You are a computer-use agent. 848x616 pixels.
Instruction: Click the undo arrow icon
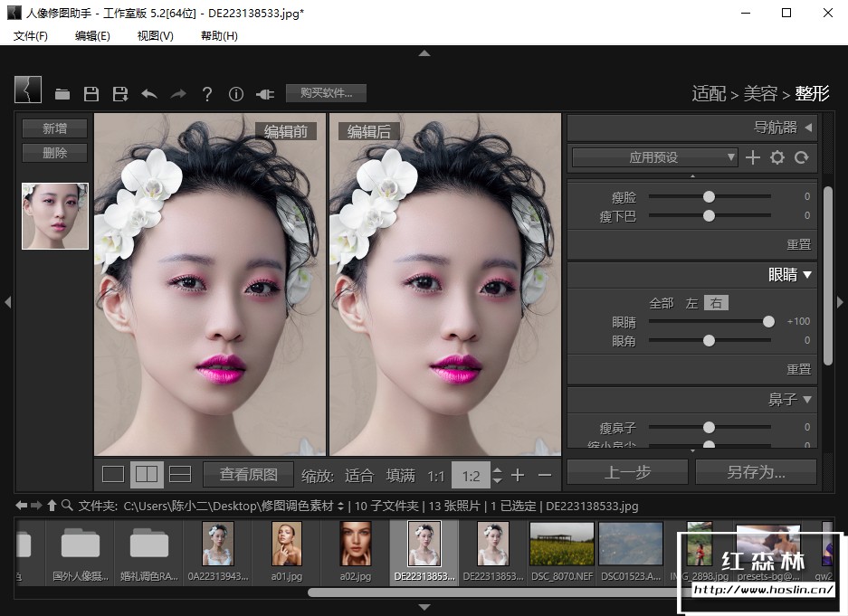(x=149, y=93)
